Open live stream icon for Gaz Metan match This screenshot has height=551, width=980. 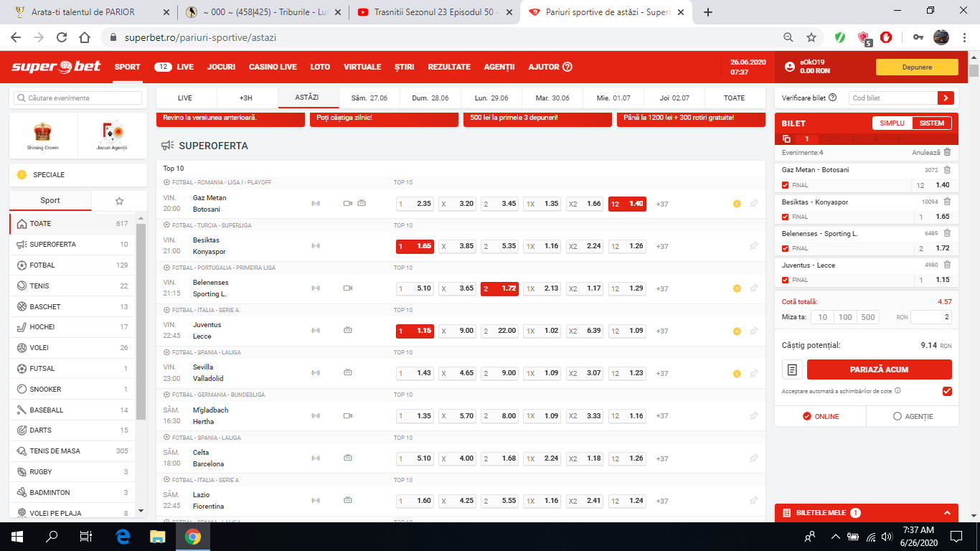tap(348, 204)
